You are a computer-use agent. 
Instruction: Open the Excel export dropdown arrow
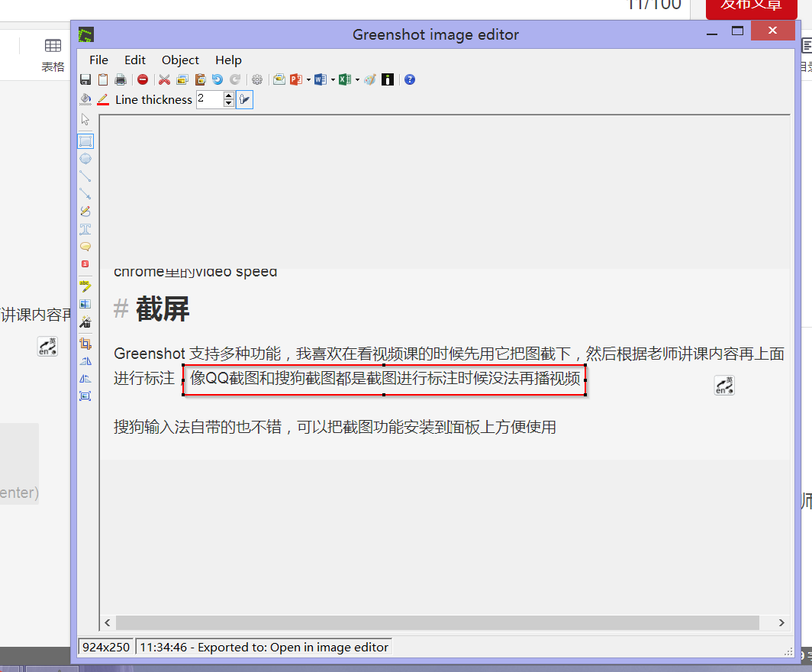[x=357, y=79]
